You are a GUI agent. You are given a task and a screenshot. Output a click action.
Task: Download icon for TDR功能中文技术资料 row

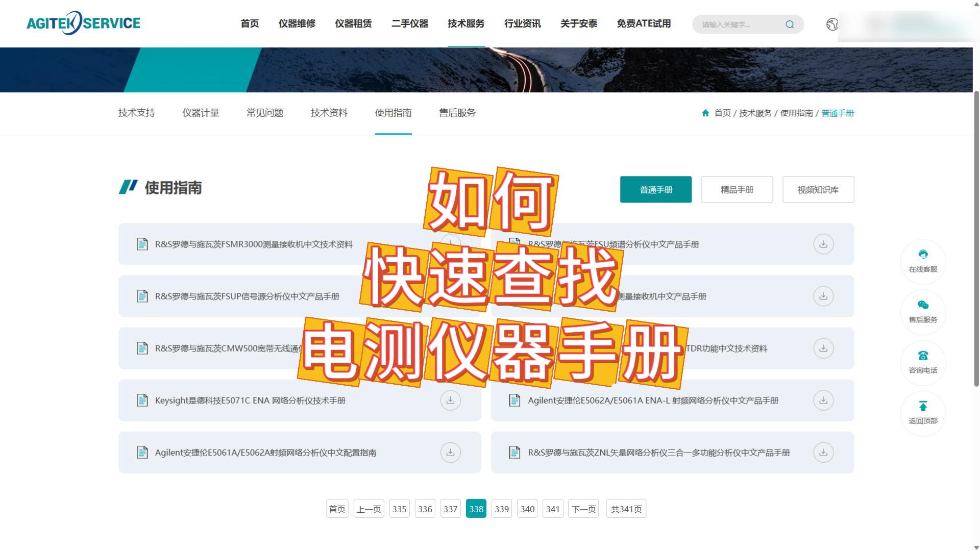tap(823, 348)
